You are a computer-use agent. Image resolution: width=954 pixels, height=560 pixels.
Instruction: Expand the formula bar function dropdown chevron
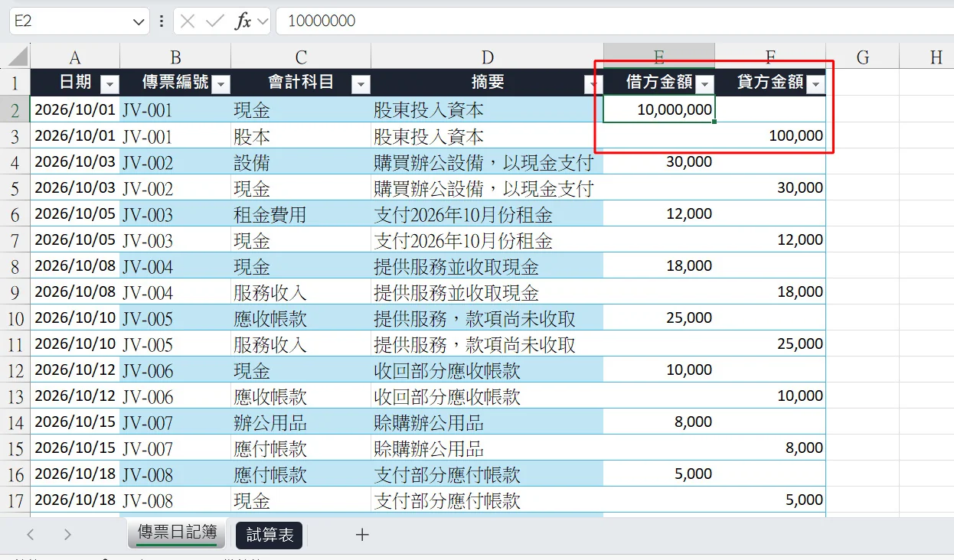(x=263, y=21)
